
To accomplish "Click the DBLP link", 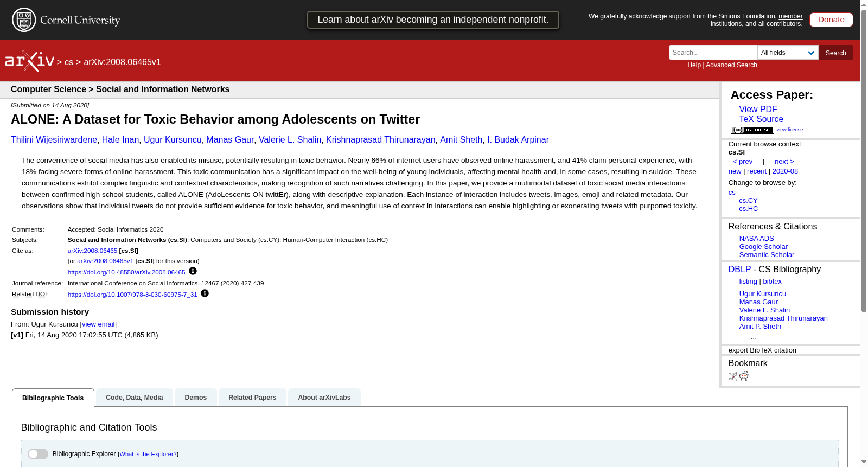I will pyautogui.click(x=739, y=270).
